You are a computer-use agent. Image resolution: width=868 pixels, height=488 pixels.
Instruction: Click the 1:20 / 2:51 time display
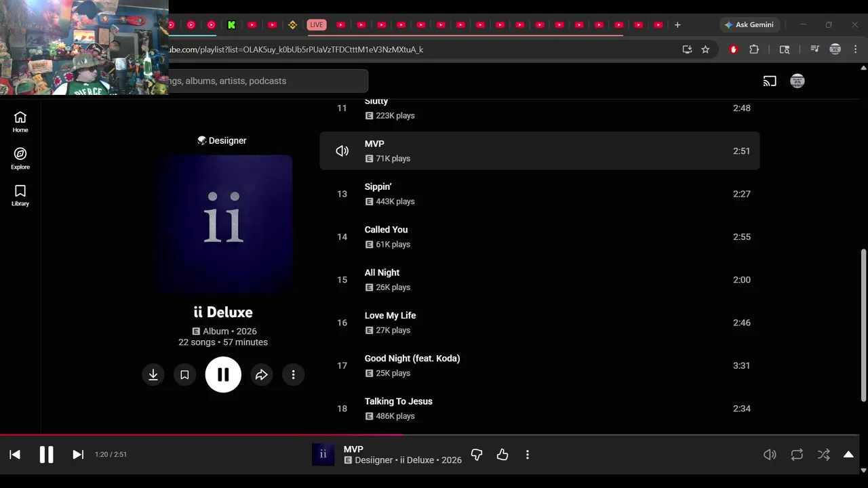point(111,455)
